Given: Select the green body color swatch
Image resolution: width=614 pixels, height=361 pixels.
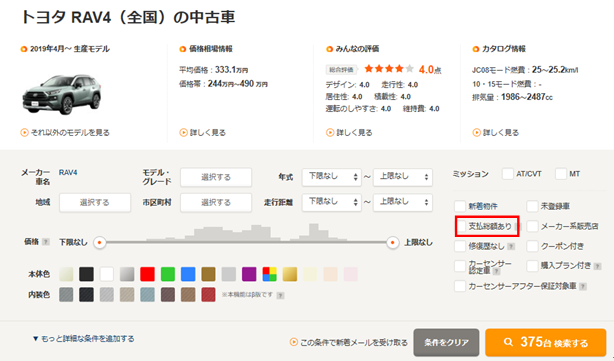Looking at the screenshot, I should [x=168, y=274].
